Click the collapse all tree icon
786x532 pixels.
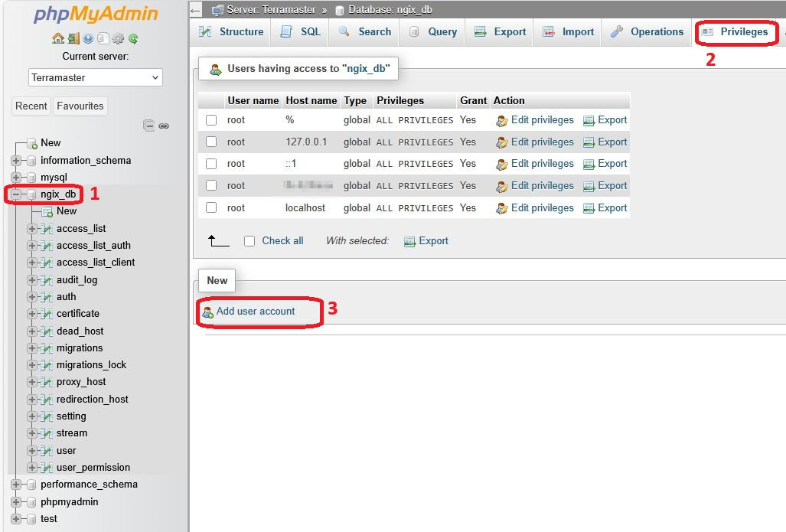point(149,126)
